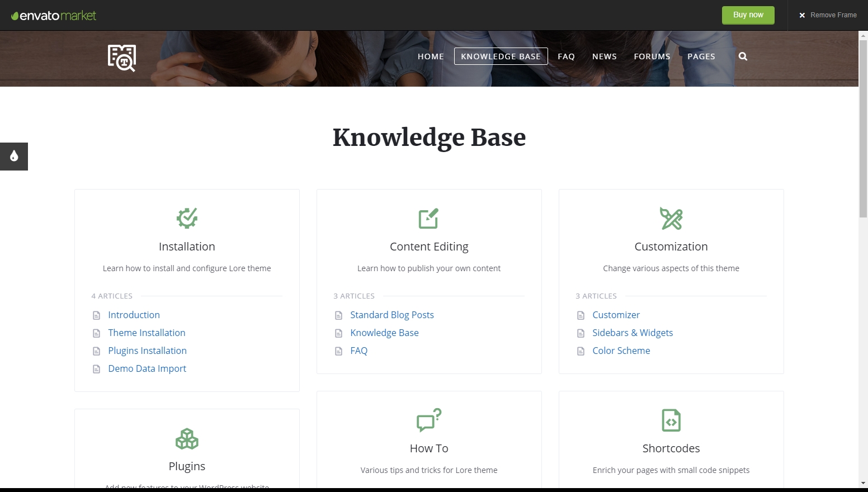Open the Demo Data Import article
868x492 pixels.
pos(147,368)
